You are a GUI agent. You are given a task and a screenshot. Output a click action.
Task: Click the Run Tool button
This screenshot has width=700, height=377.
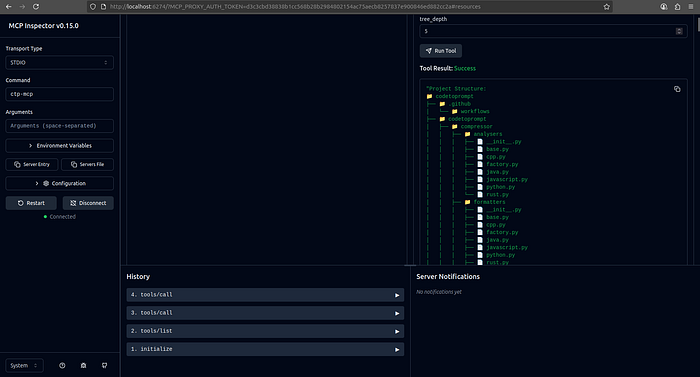click(x=441, y=51)
